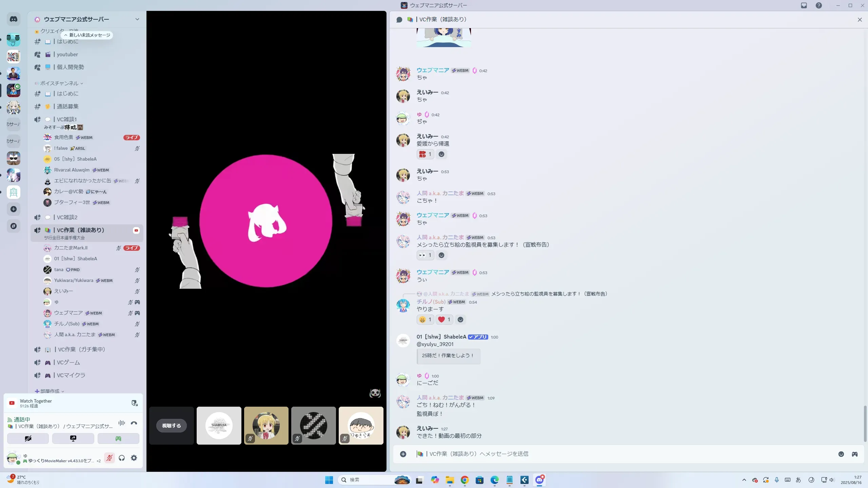The image size is (868, 488).
Task: Select the VC雑談2 voice channel
Action: point(67,217)
